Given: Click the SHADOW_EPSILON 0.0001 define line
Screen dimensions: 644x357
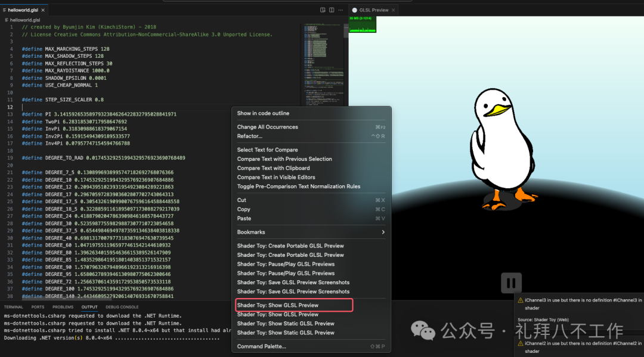Looking at the screenshot, I should 64,78.
